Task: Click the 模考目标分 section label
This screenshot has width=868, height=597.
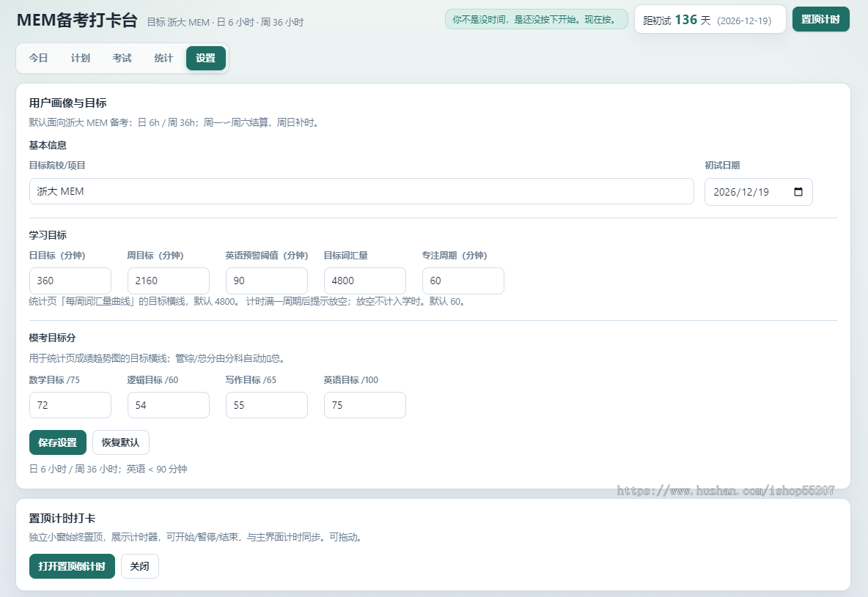Action: tap(52, 338)
